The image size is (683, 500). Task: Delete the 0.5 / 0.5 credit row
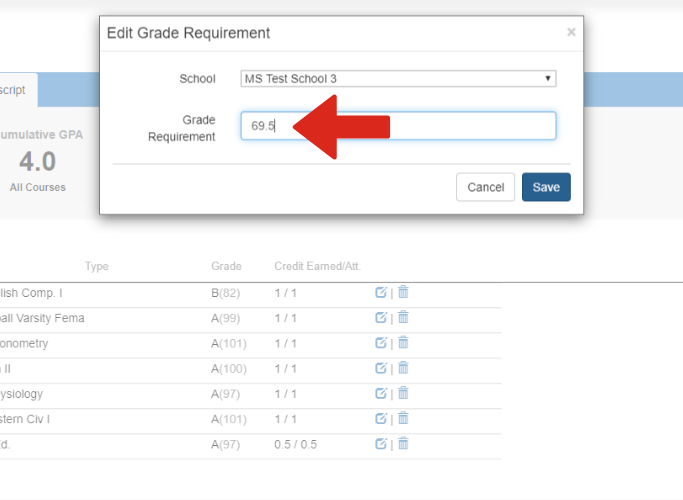click(x=403, y=444)
